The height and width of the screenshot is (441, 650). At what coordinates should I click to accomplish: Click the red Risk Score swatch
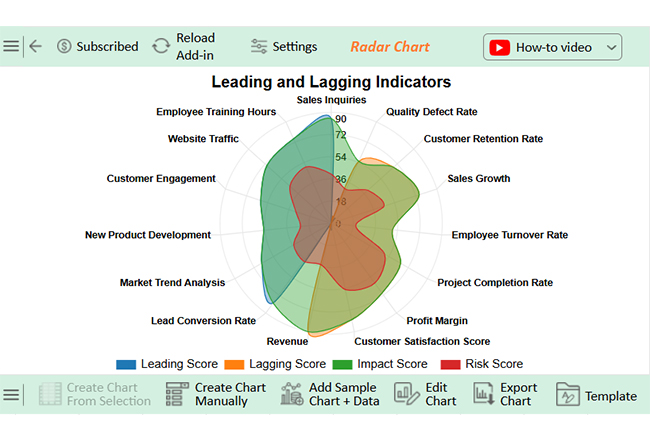[450, 365]
